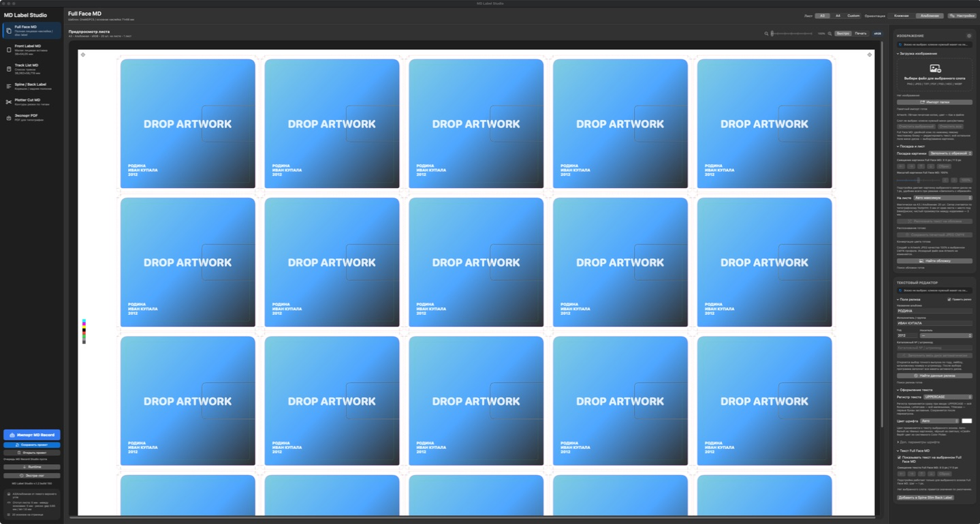Collapse the Загрузка изображения section

(917, 53)
